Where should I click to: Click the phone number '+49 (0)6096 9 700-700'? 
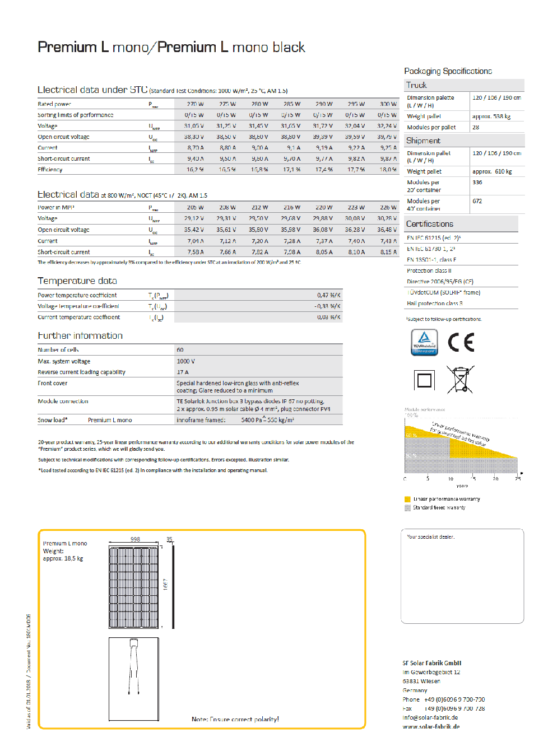click(454, 699)
